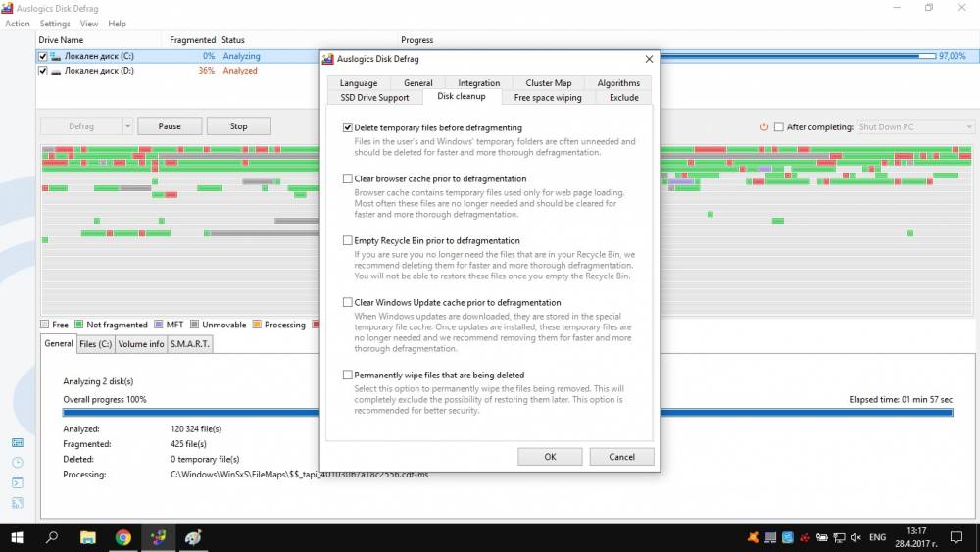This screenshot has height=552, width=980.
Task: Tick the After completing checkbox
Action: (x=779, y=126)
